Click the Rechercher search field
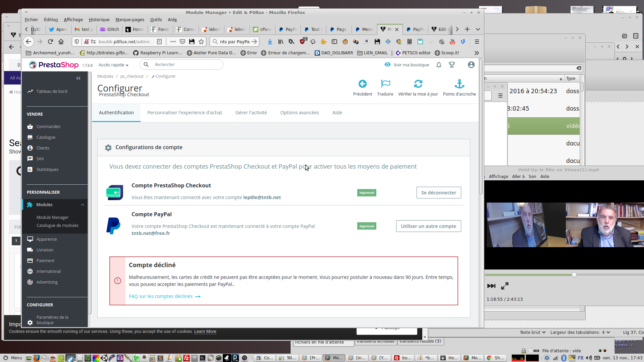 click(x=186, y=65)
